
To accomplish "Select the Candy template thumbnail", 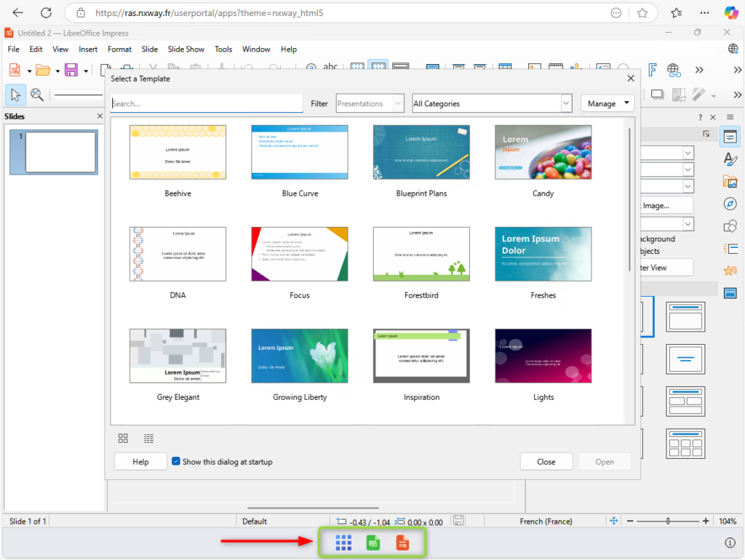I will tap(543, 152).
